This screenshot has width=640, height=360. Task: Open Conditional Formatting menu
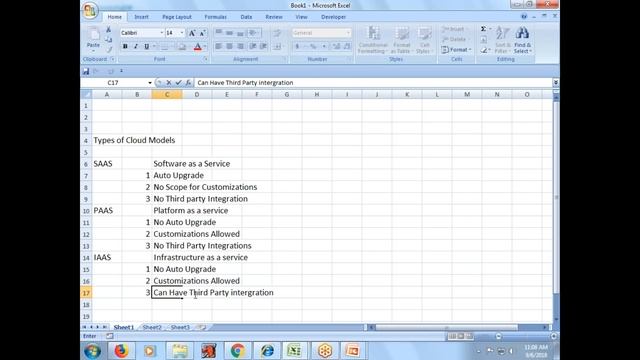point(373,40)
